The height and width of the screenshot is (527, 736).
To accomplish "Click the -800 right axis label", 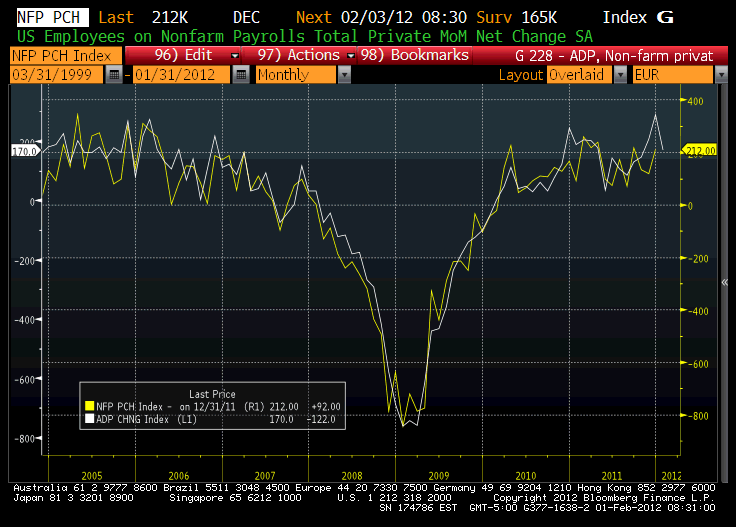I will tap(698, 416).
